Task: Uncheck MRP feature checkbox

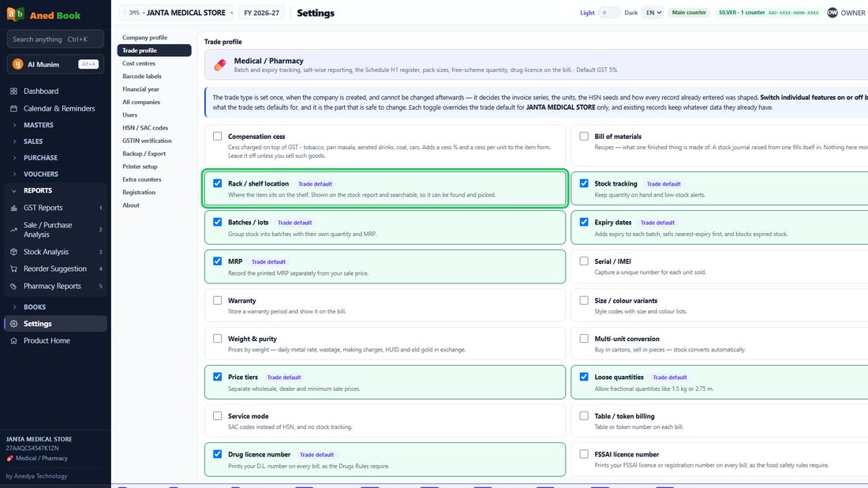Action: coord(218,261)
